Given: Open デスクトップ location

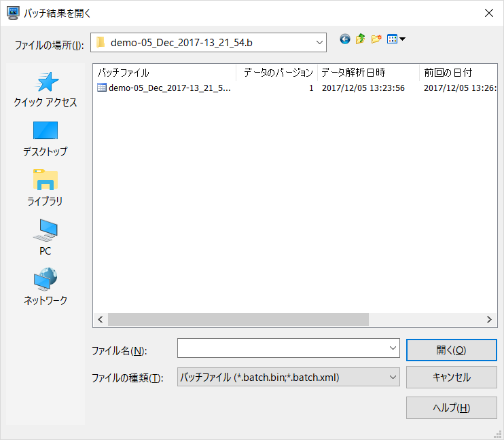Looking at the screenshot, I should point(46,139).
